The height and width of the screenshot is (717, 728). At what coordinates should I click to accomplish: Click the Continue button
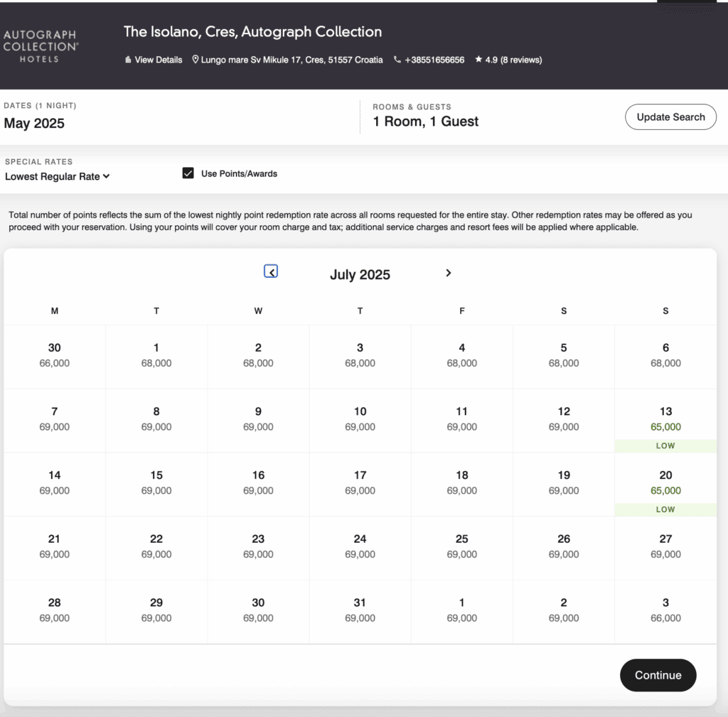[x=658, y=675]
